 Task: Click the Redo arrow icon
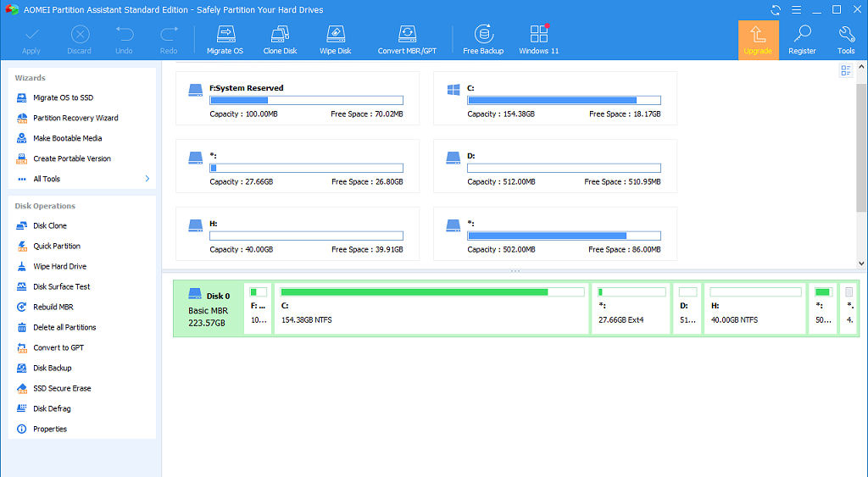169,35
